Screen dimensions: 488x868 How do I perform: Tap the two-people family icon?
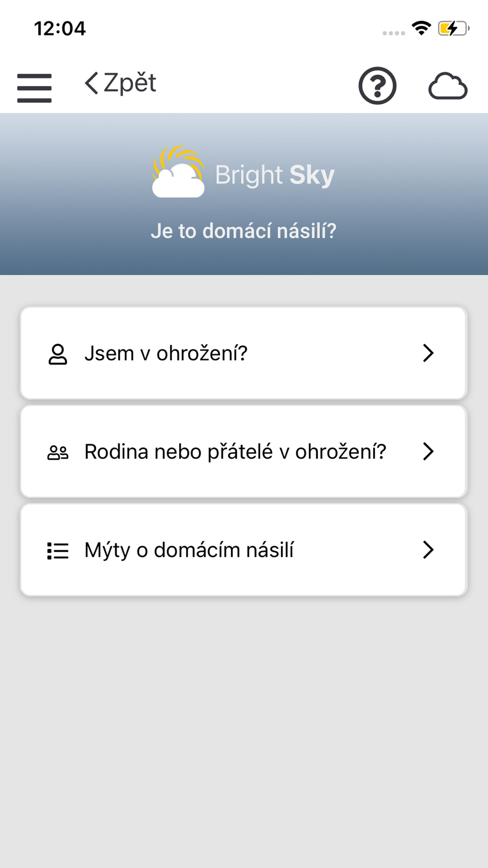[x=58, y=453]
